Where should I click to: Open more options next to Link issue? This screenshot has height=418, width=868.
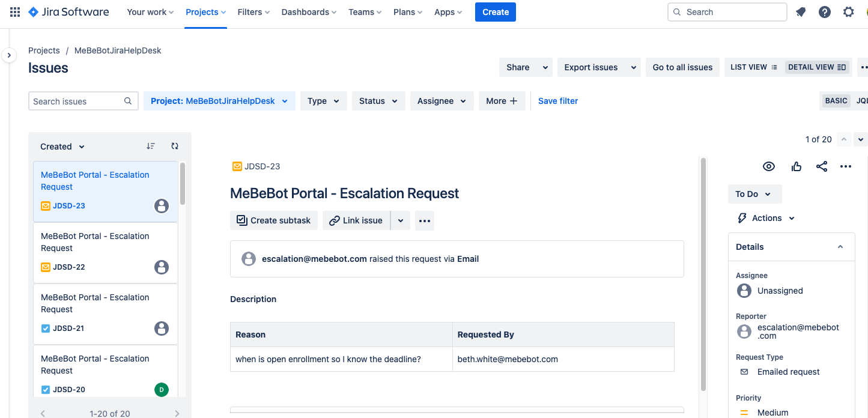[425, 220]
